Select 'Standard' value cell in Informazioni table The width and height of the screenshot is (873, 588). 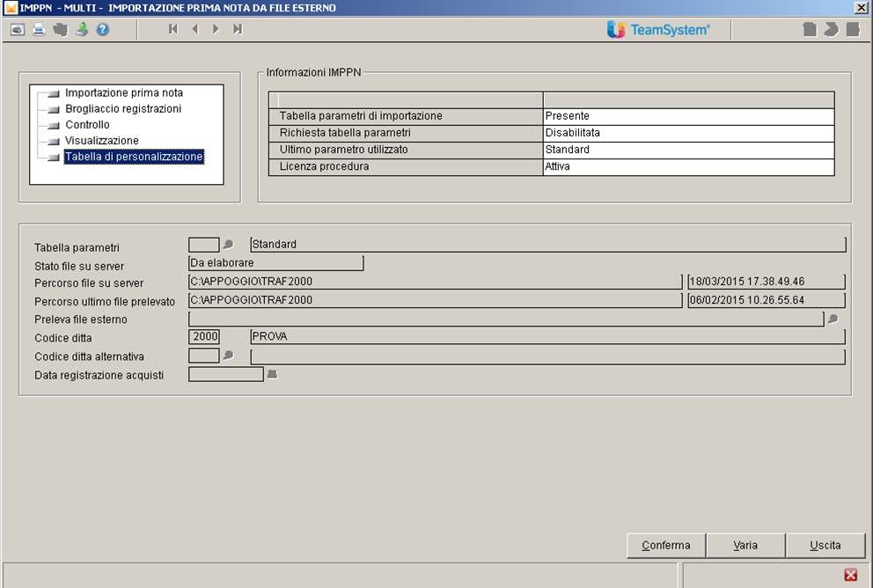(689, 150)
